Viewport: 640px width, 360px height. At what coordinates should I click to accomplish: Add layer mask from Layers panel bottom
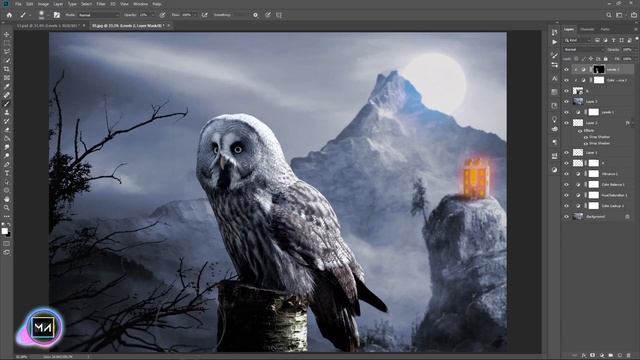593,356
